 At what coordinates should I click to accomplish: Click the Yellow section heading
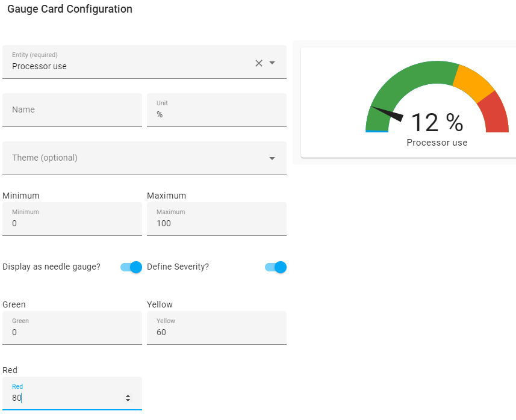[x=160, y=304]
